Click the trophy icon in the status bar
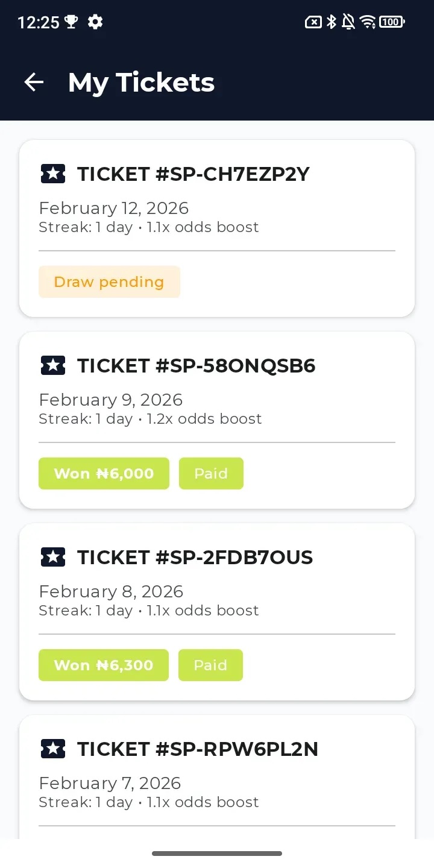434x868 pixels. tap(71, 22)
